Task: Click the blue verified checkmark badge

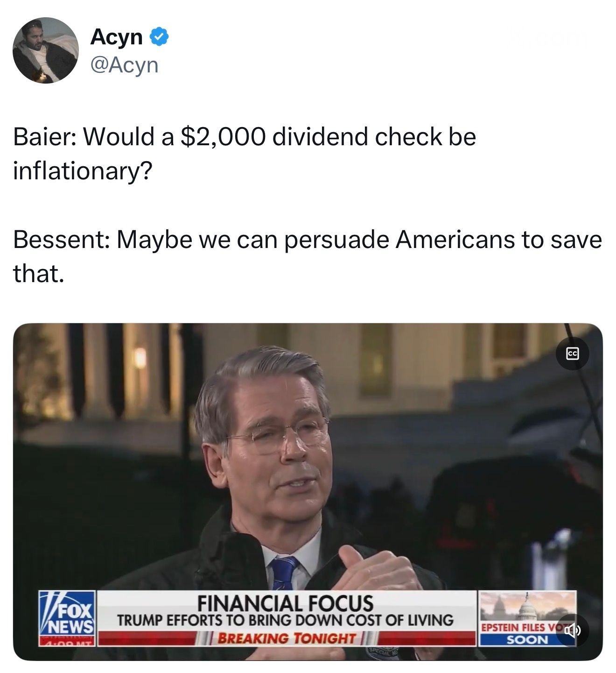Action: (159, 36)
